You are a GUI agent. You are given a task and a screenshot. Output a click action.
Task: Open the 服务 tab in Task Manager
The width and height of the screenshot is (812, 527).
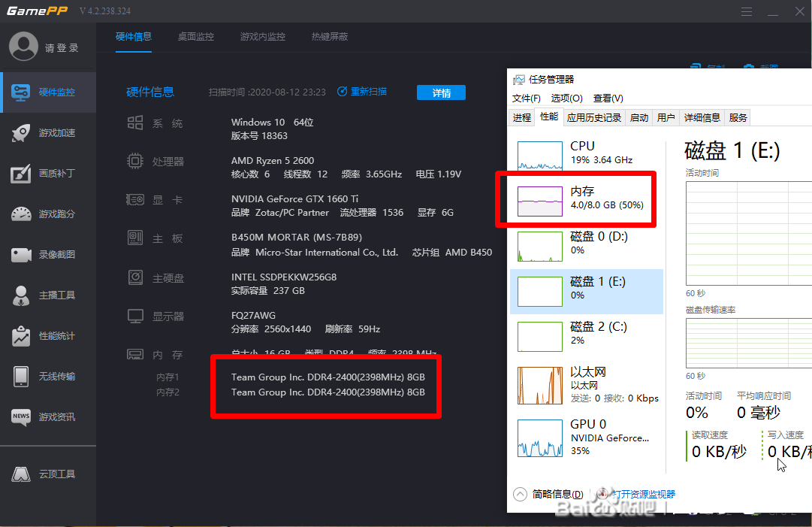tap(738, 117)
